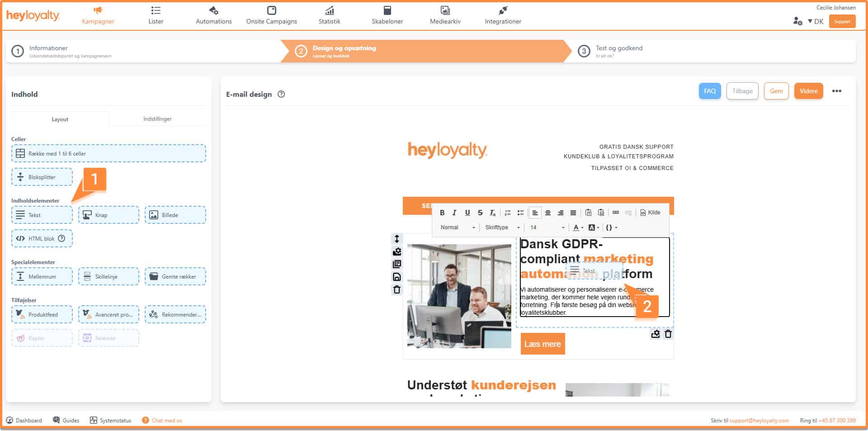Click the help icon next to HTML blok
The width and height of the screenshot is (868, 431).
click(x=62, y=238)
